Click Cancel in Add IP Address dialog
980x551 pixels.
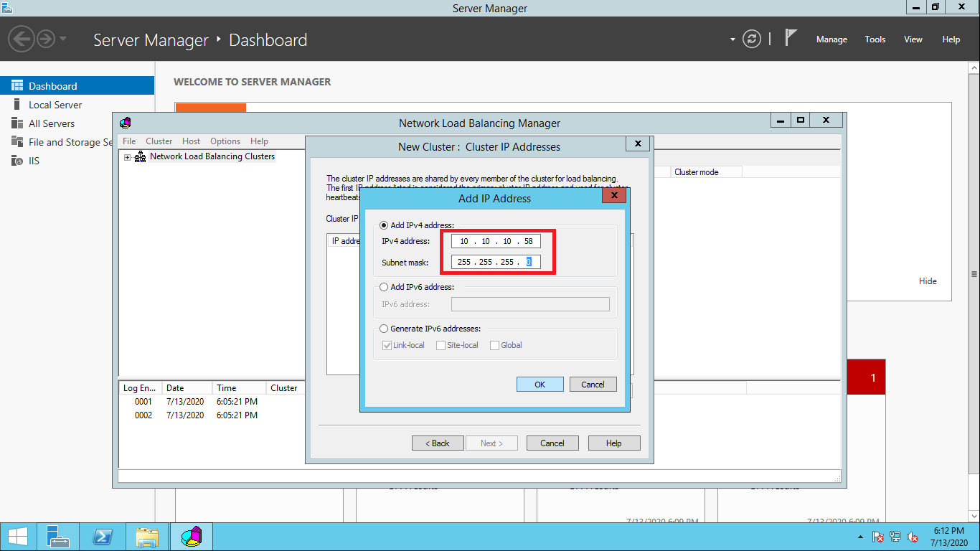593,385
